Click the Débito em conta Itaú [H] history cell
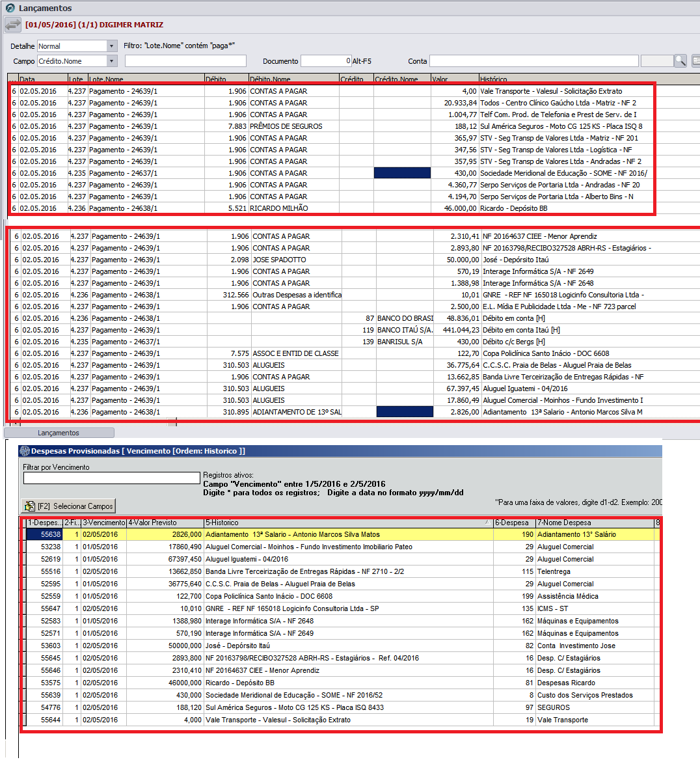The image size is (700, 777). [590, 330]
